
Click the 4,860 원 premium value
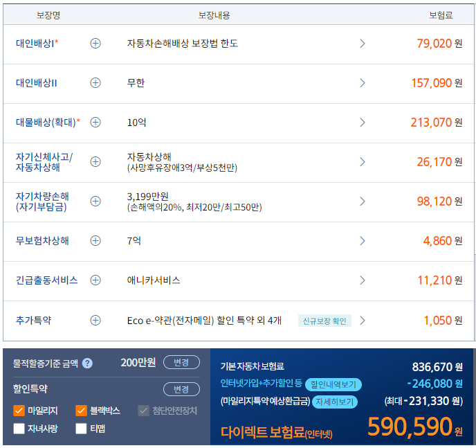443,241
